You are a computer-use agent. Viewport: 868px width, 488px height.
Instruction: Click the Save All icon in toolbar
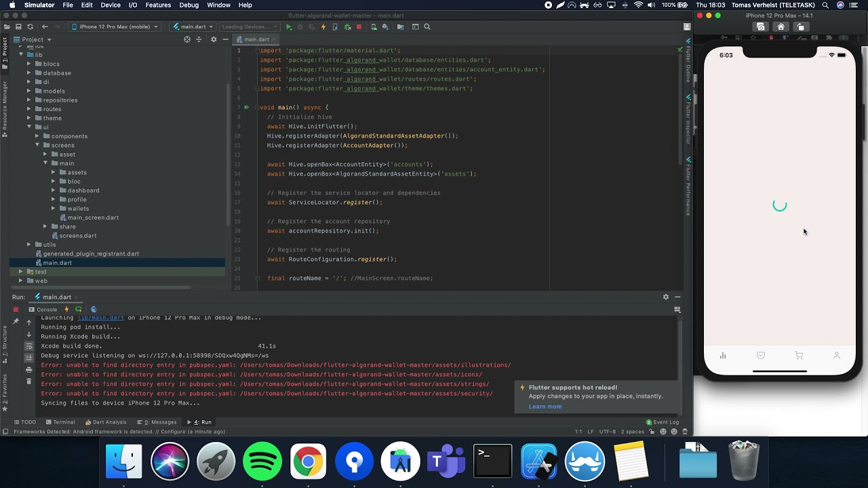pos(18,27)
